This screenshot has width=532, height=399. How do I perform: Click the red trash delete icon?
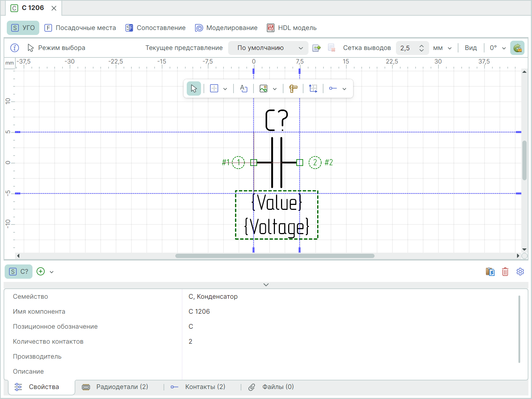[x=505, y=272]
